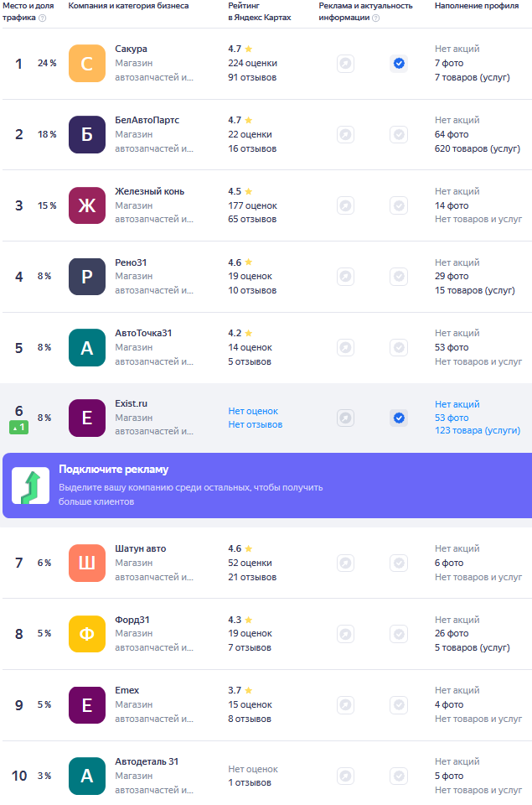Toggle Exist.ru blue verified checkmark
Viewport: 532px width, 805px height.
399,418
